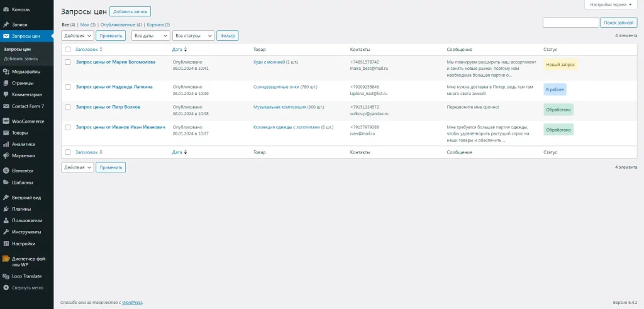Screen dimensions: 644x309
Task: Click the Contact Form 7 mail icon
Action: point(6,106)
